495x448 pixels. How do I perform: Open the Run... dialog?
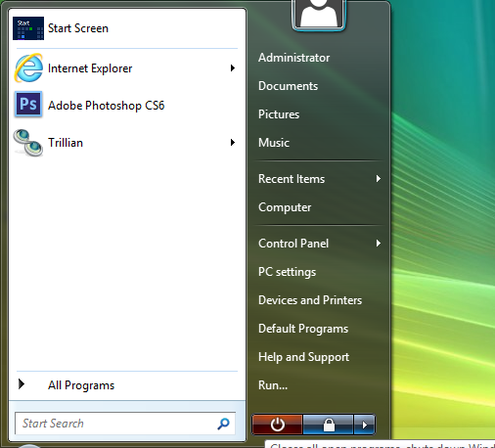coord(273,385)
